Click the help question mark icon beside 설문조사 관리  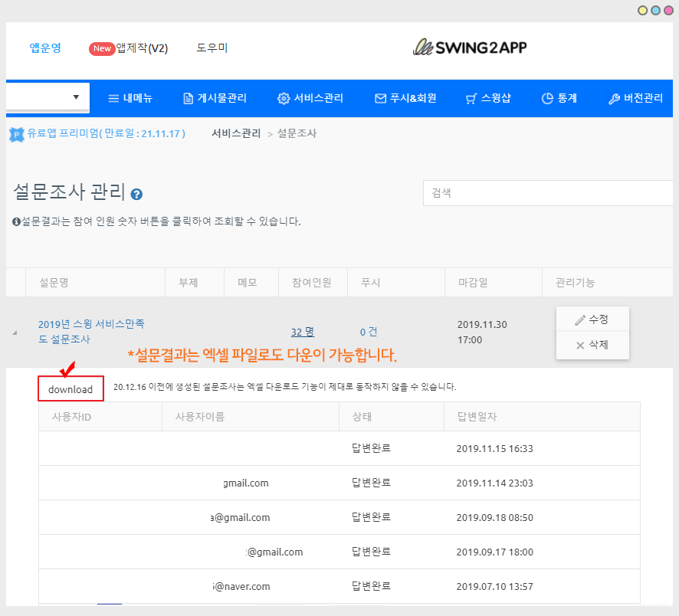click(x=136, y=195)
